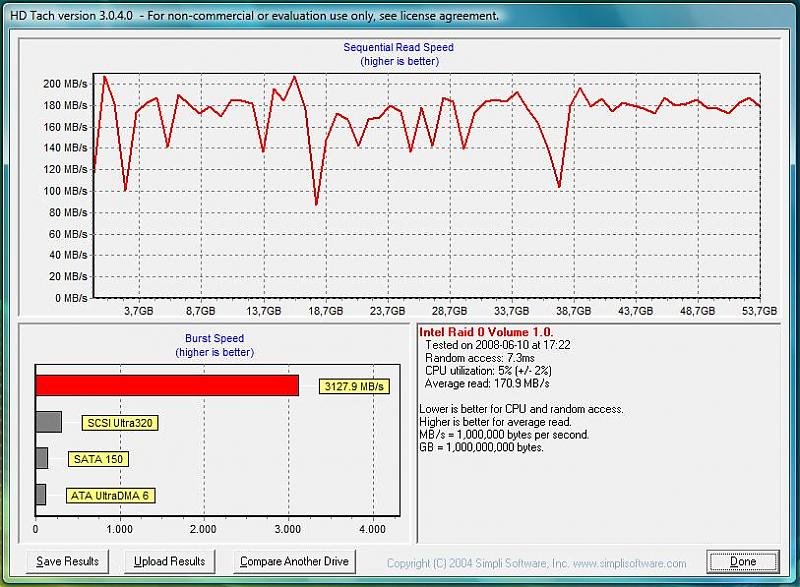Click the CPU utilization: 5% line
The image size is (800, 587).
pos(488,371)
